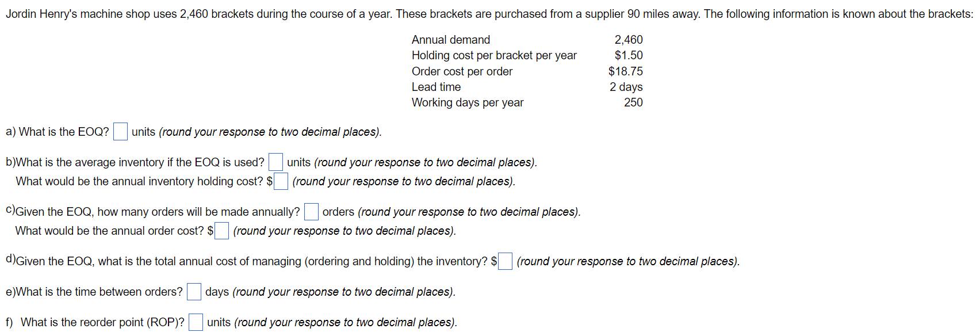Select the question a label text

click(58, 132)
